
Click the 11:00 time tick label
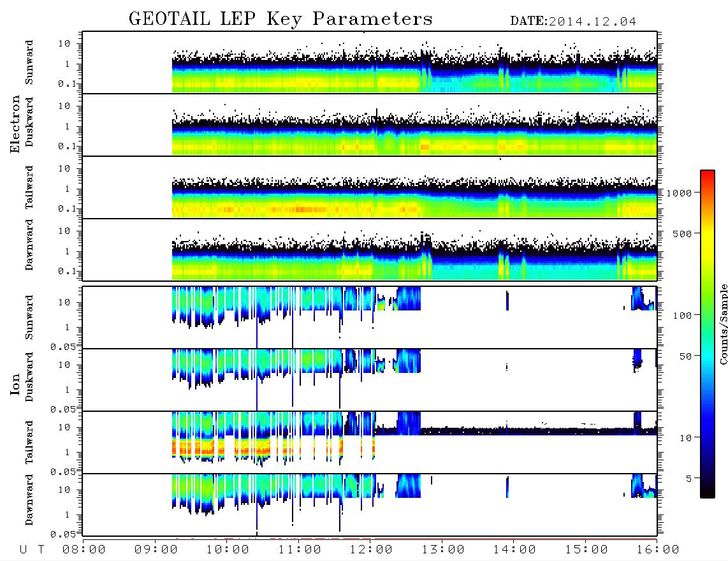pyautogui.click(x=300, y=550)
